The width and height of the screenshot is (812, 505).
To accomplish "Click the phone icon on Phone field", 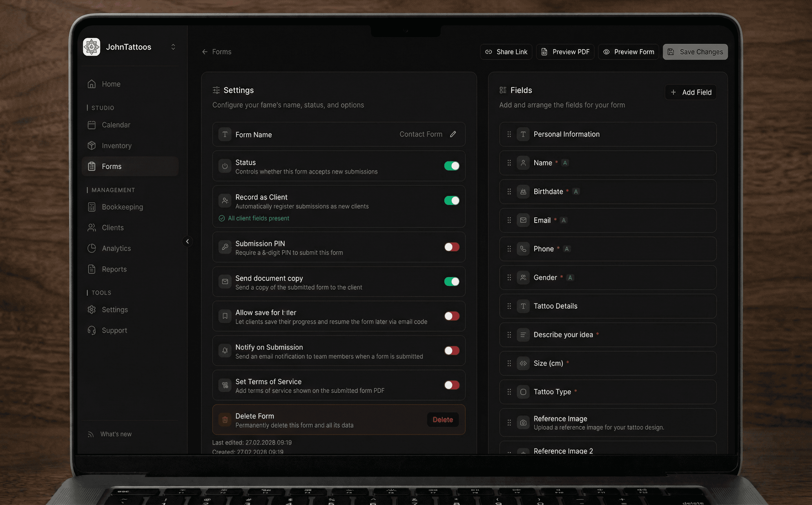I will pyautogui.click(x=523, y=249).
